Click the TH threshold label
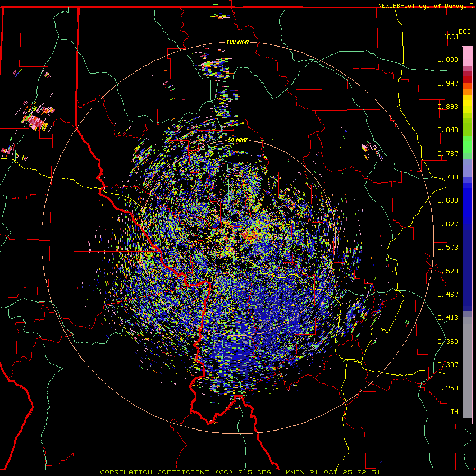The image size is (476, 476). (454, 412)
